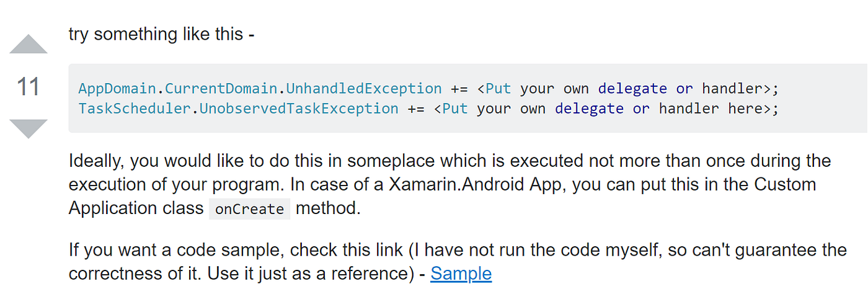Click the 'delegate' keyword in second code line
This screenshot has width=868, height=299.
click(589, 109)
